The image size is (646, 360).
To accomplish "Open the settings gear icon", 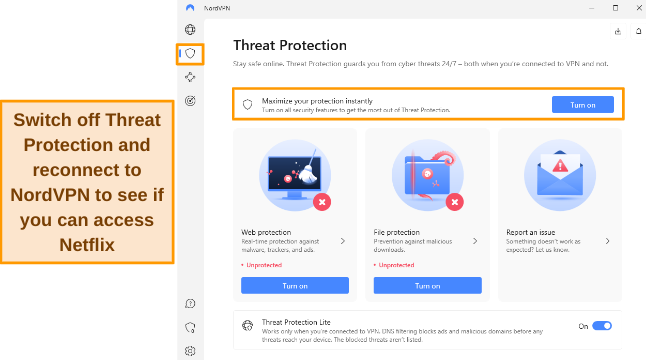I will point(190,351).
